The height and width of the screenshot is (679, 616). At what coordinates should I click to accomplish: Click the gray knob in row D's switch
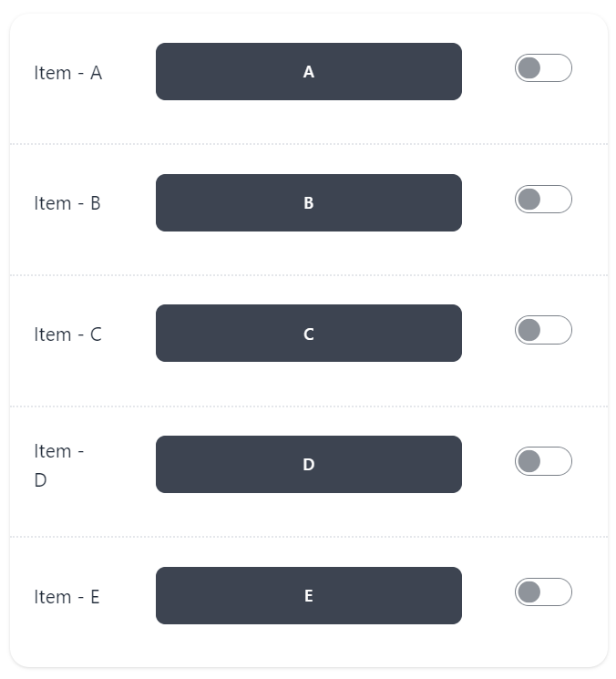(x=529, y=461)
